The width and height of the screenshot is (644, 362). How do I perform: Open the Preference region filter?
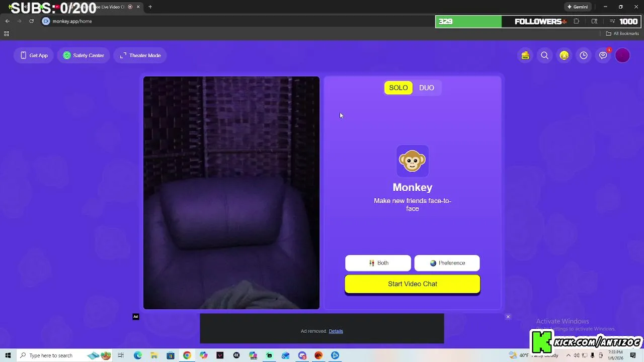point(447,263)
